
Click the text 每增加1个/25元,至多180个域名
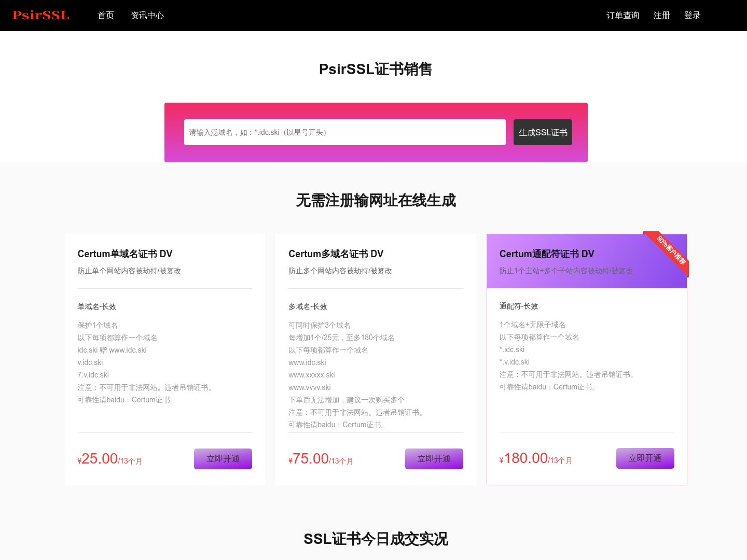[x=341, y=338]
